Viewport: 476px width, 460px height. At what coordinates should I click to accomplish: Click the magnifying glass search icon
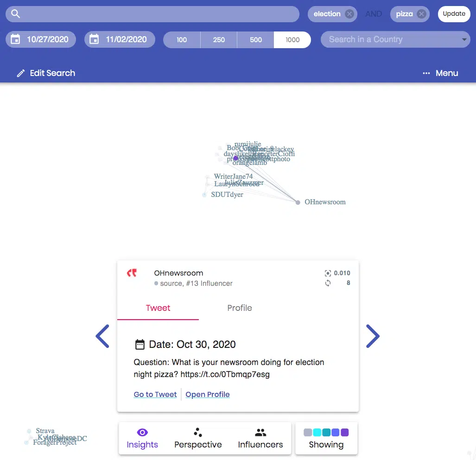[16, 14]
